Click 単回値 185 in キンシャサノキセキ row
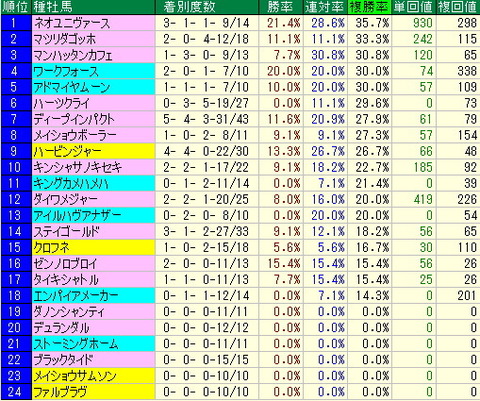The image size is (480, 401). click(x=423, y=167)
